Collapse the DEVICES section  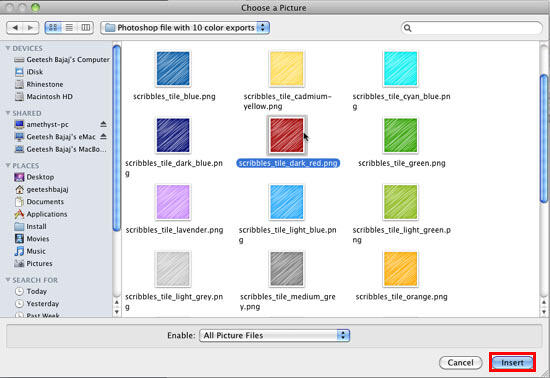(8, 48)
